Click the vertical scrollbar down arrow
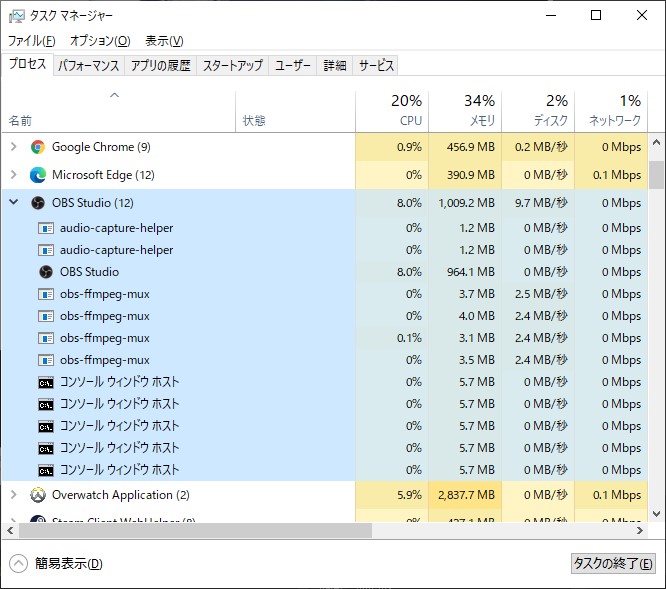Screen dimensions: 666x589 [x=656, y=514]
